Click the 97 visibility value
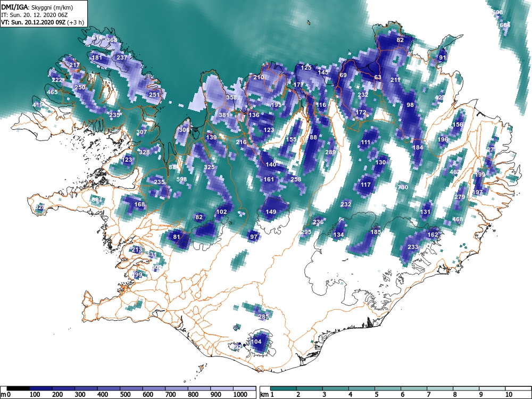 pos(253,237)
